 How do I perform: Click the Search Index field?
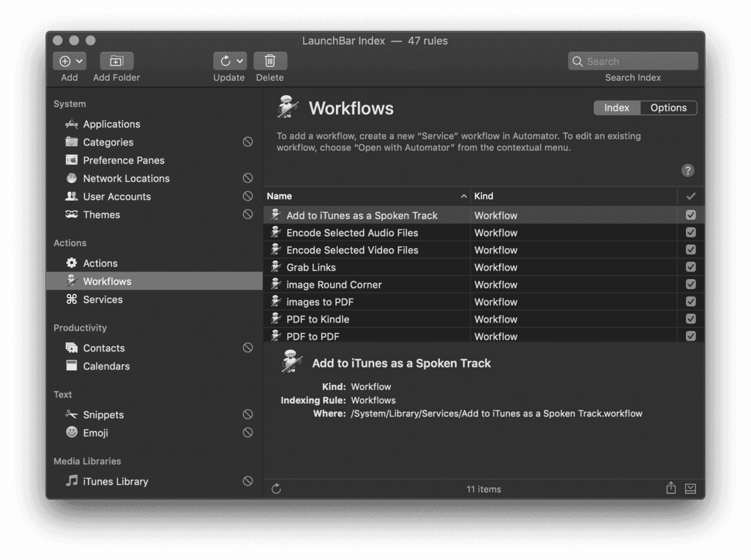pos(633,61)
